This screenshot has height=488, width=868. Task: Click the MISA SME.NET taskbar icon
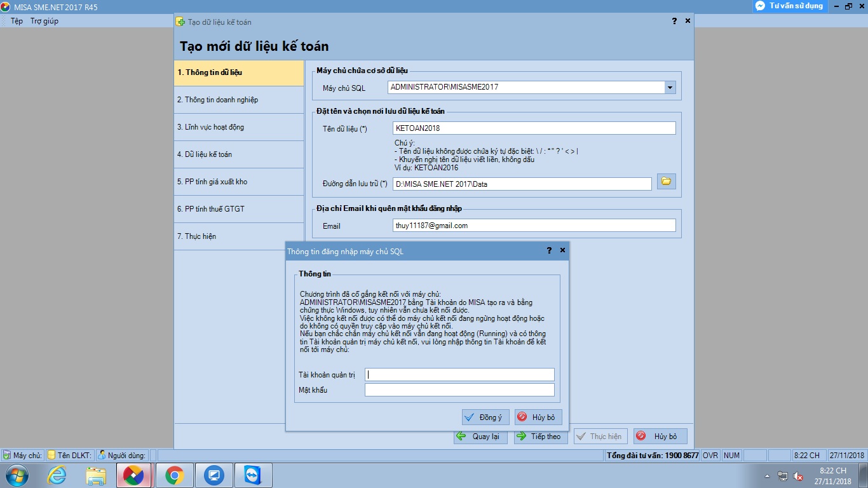pyautogui.click(x=134, y=475)
